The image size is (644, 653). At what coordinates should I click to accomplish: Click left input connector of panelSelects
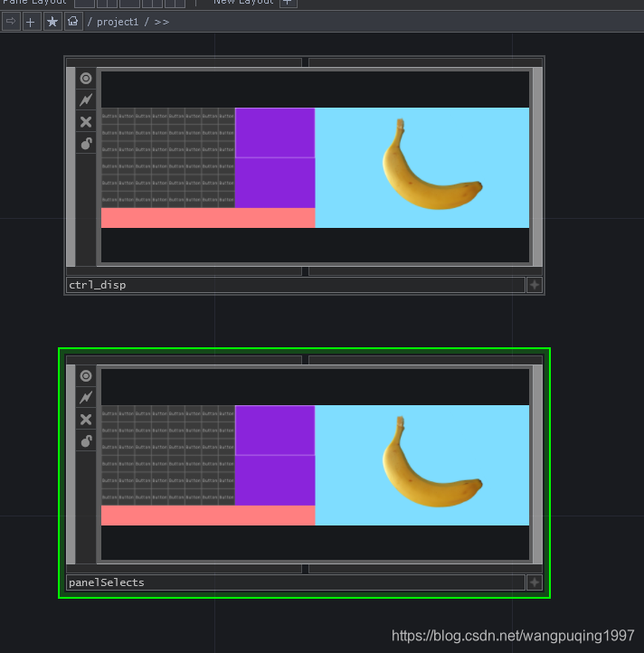[71, 464]
